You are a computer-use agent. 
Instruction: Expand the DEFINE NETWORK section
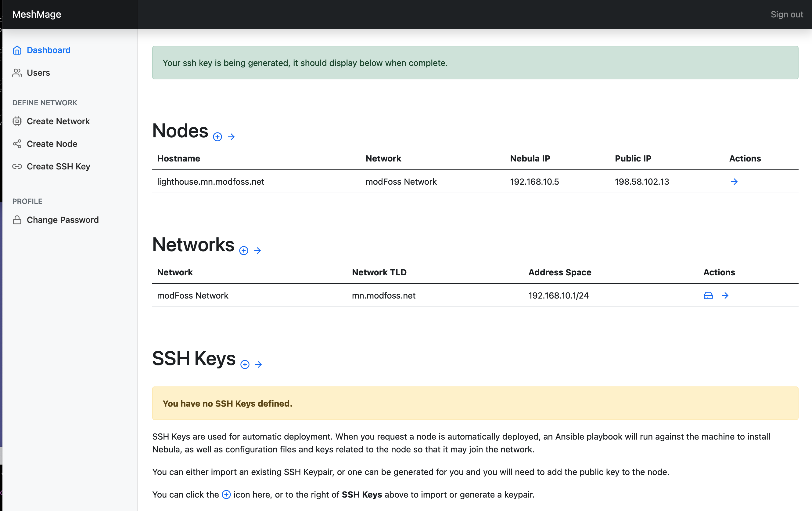click(45, 103)
